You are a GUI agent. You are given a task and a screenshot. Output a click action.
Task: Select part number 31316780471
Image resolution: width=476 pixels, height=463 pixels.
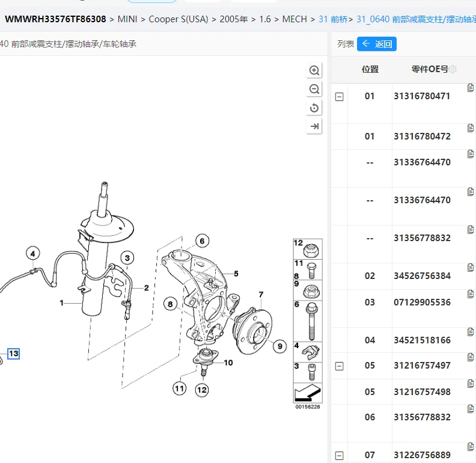(422, 96)
